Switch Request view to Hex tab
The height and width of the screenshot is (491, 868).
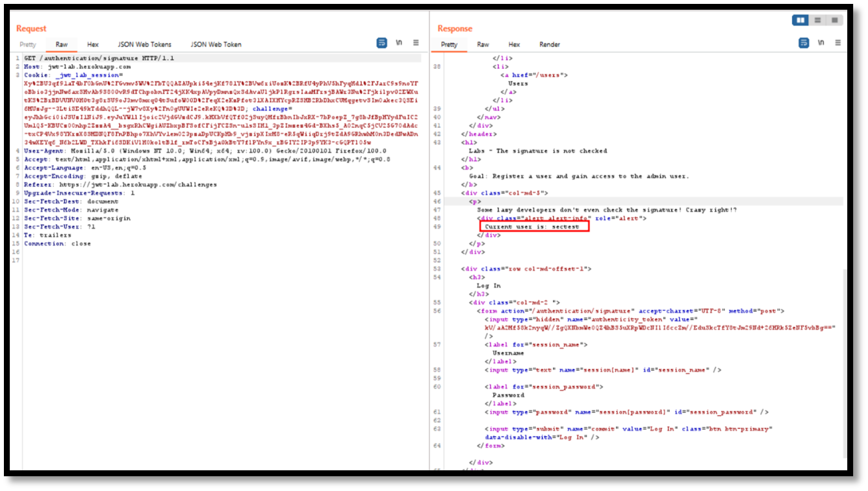click(x=93, y=45)
